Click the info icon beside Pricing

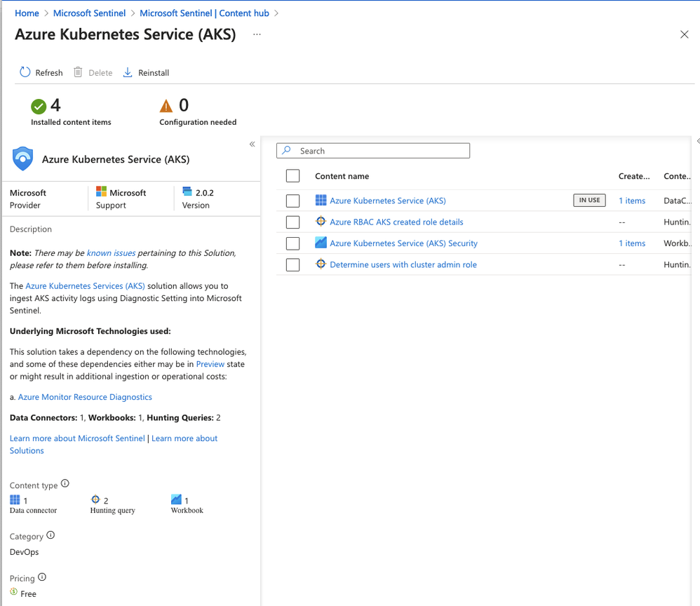[x=42, y=577]
